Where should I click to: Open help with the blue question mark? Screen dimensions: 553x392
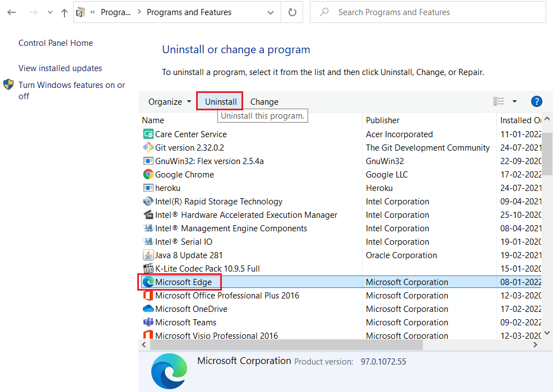coord(536,101)
